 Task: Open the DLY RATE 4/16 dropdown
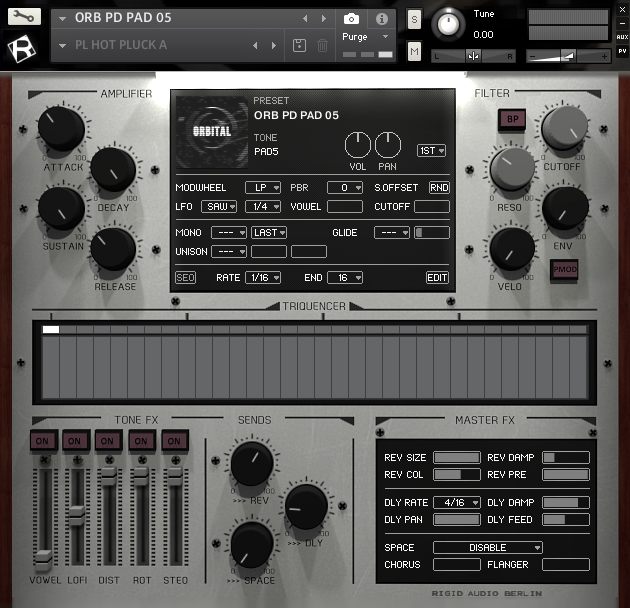click(457, 503)
